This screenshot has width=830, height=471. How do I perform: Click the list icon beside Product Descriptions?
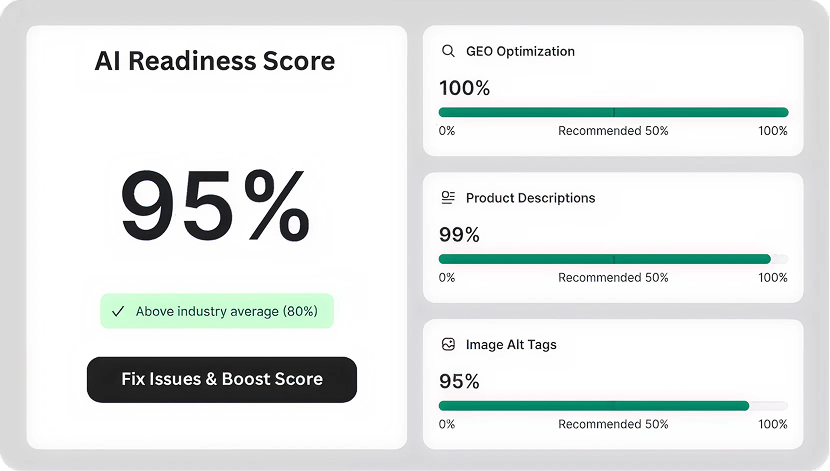click(x=448, y=198)
